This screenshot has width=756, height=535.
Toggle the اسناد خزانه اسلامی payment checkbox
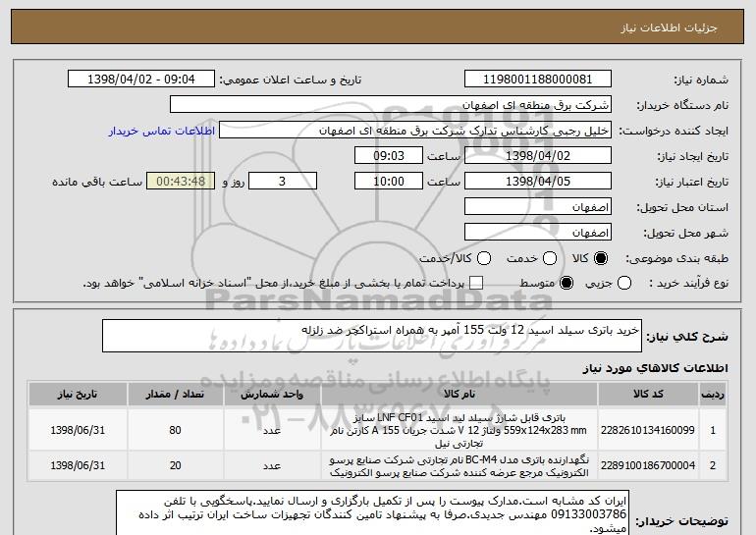point(476,283)
